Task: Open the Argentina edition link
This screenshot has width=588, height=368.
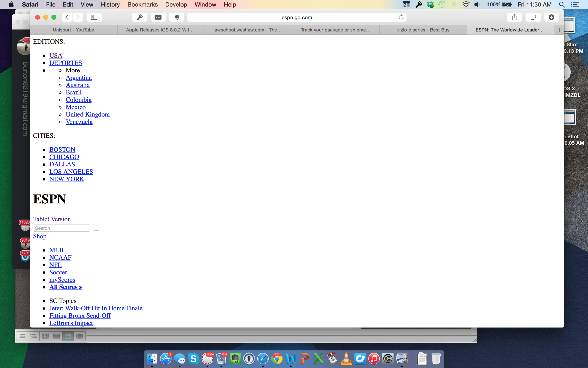Action: [78, 78]
